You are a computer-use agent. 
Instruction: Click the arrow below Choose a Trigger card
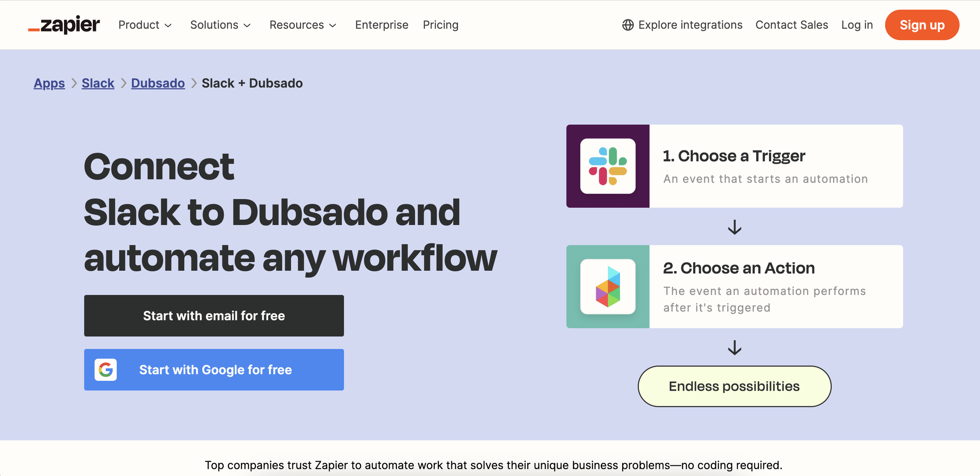pos(734,227)
